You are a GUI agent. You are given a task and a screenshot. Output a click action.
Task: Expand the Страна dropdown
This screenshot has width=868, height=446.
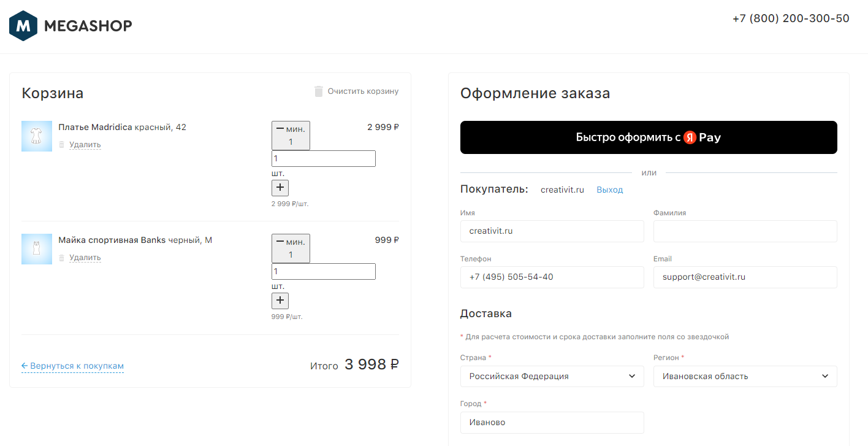coord(552,376)
